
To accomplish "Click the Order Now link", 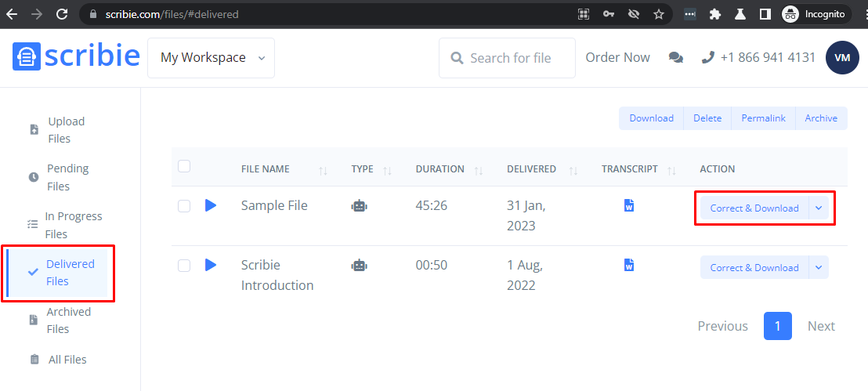I will coord(618,58).
